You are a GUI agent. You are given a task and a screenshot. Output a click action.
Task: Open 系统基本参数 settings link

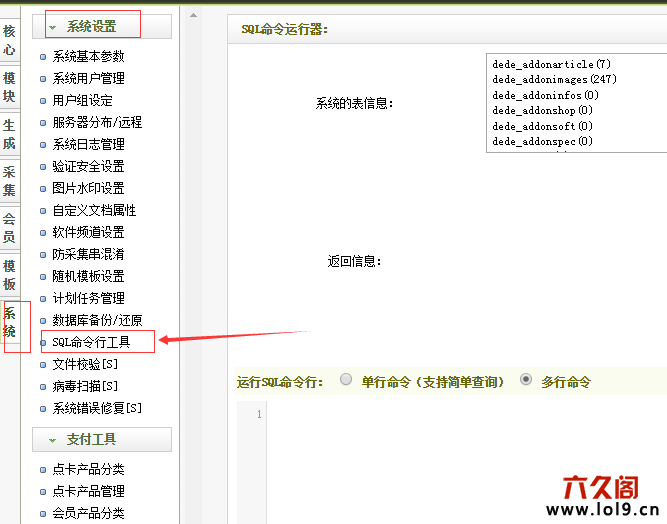[x=88, y=56]
